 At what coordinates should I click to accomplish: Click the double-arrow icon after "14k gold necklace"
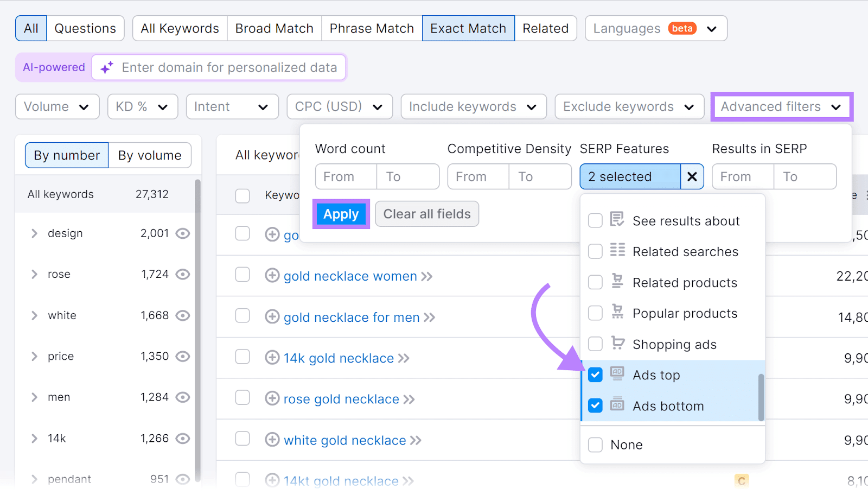[404, 358]
